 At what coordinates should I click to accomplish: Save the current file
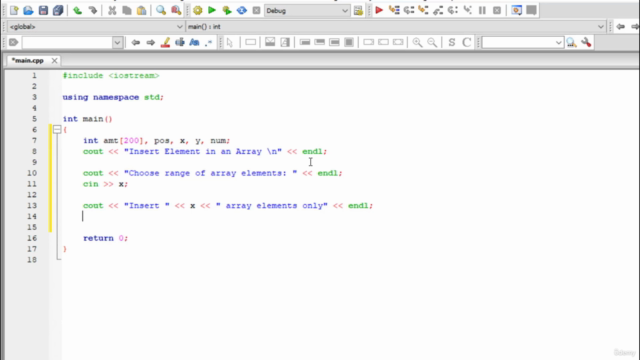coord(43,10)
